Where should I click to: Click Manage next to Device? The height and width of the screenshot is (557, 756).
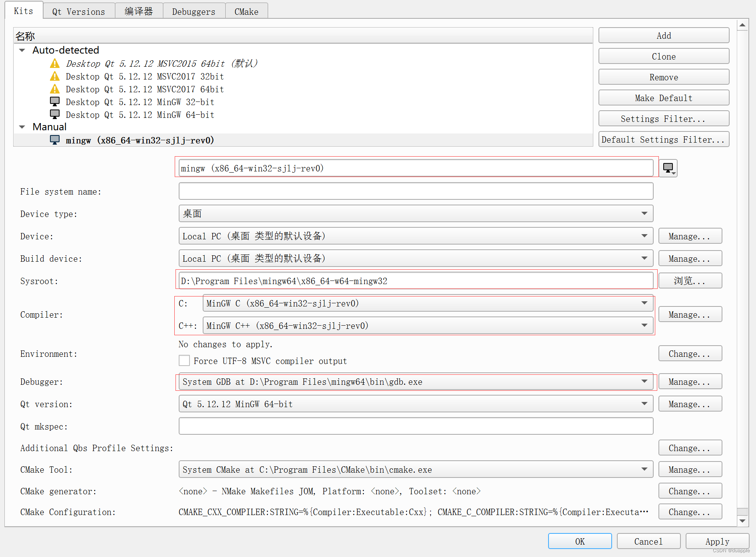690,236
